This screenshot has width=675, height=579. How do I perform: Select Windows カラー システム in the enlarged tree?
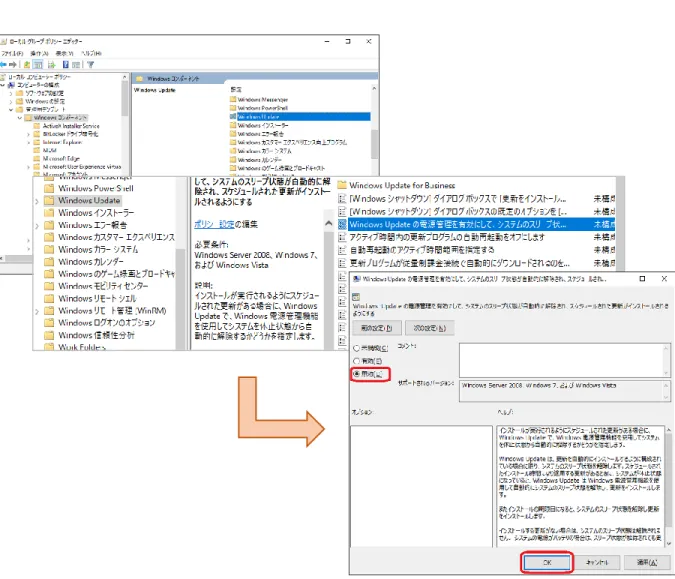click(x=98, y=250)
